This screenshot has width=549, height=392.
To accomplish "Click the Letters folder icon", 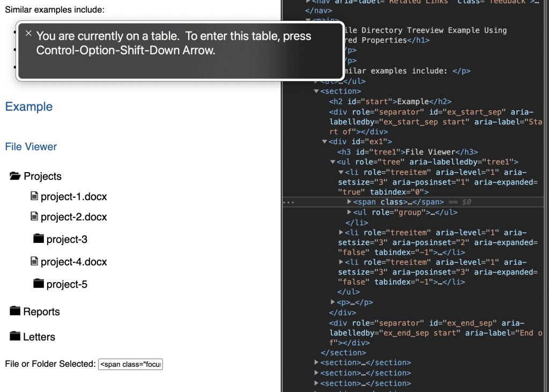I will pyautogui.click(x=15, y=336).
